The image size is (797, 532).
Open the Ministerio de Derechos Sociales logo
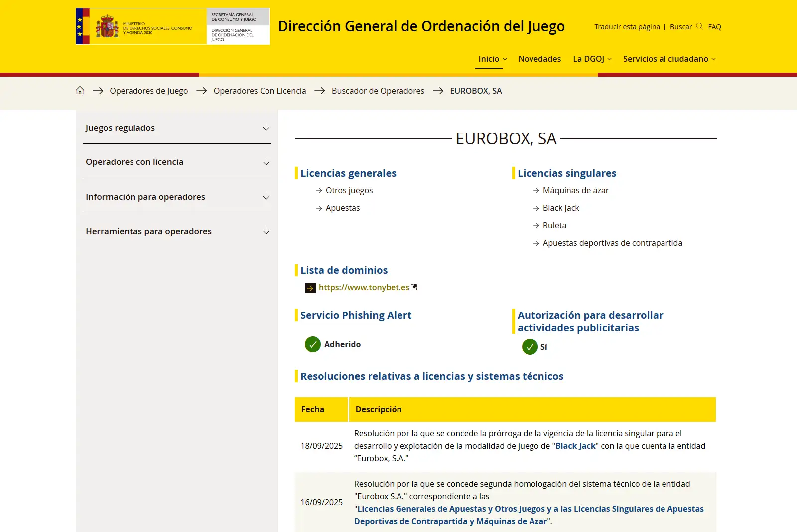coord(141,26)
